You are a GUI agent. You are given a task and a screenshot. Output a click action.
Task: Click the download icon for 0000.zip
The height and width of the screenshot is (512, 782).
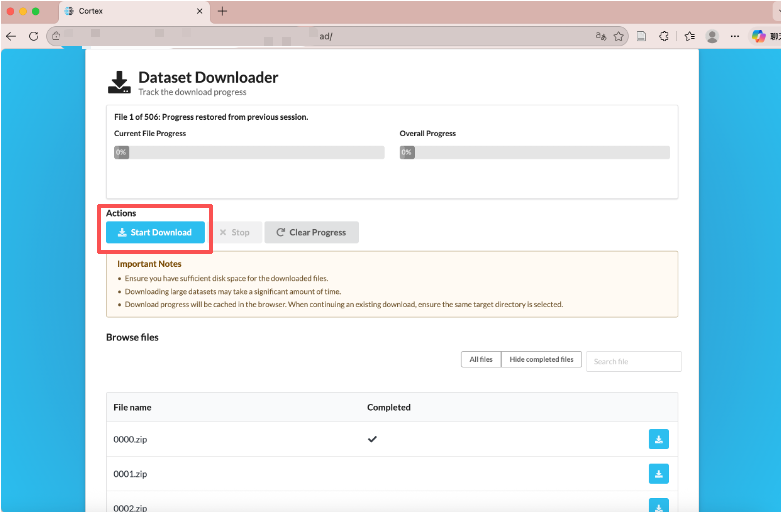659,439
